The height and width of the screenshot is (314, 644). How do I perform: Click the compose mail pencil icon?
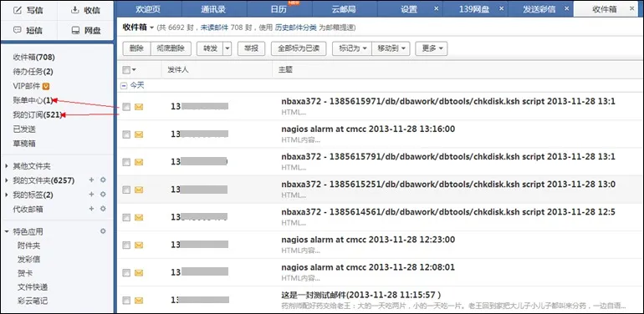[18, 11]
